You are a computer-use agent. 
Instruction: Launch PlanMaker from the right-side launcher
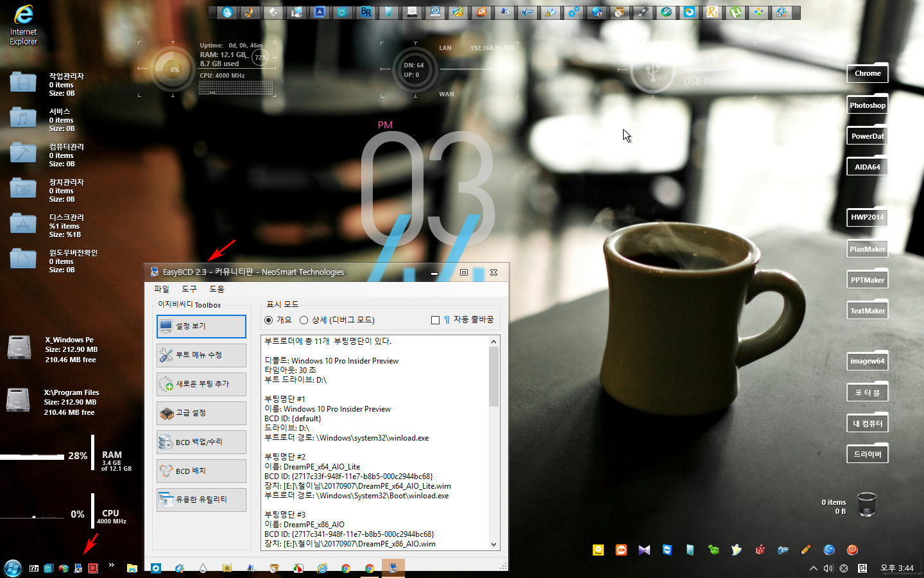[x=868, y=249]
